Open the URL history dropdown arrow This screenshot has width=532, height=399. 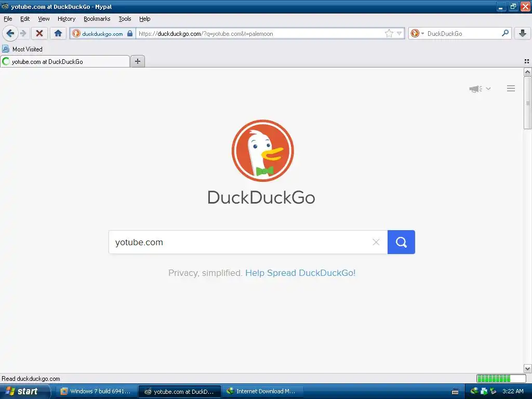point(400,33)
